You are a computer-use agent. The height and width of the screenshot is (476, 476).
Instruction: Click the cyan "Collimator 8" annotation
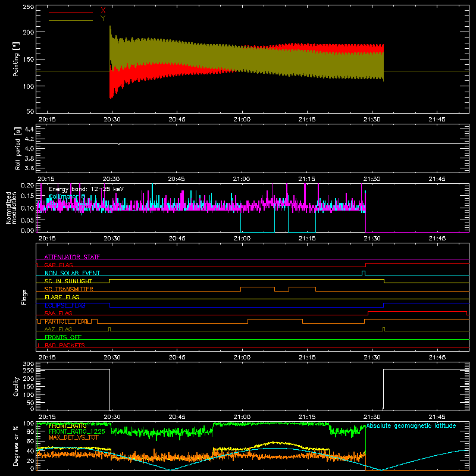tap(67, 196)
